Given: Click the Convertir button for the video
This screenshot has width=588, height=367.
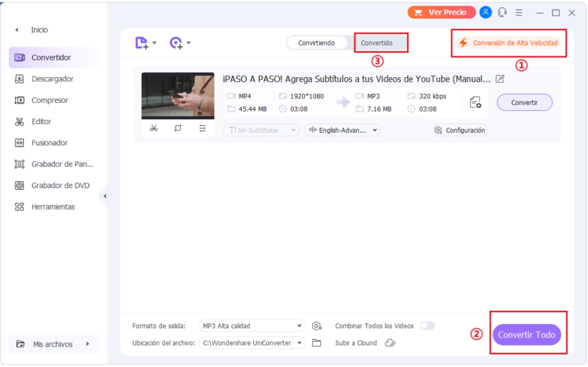Looking at the screenshot, I should (x=524, y=102).
